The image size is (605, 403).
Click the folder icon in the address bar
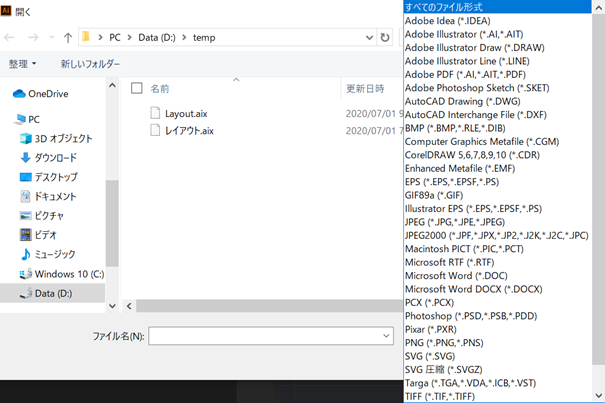pyautogui.click(x=86, y=37)
